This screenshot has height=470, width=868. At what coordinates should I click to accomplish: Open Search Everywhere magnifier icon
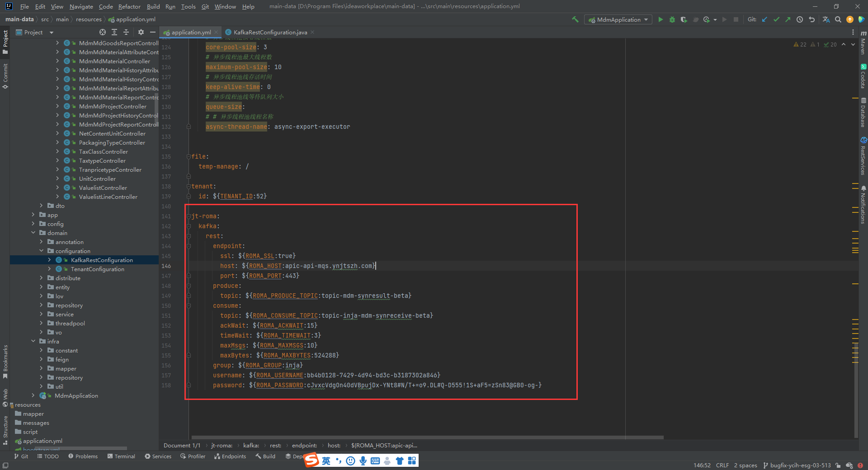(x=838, y=19)
